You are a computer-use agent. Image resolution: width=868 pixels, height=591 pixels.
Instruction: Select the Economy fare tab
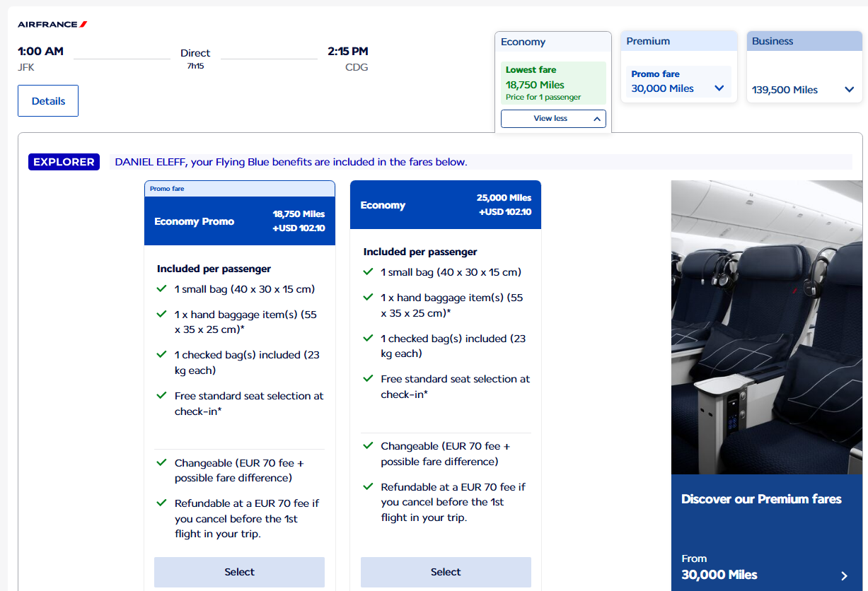[x=553, y=42]
